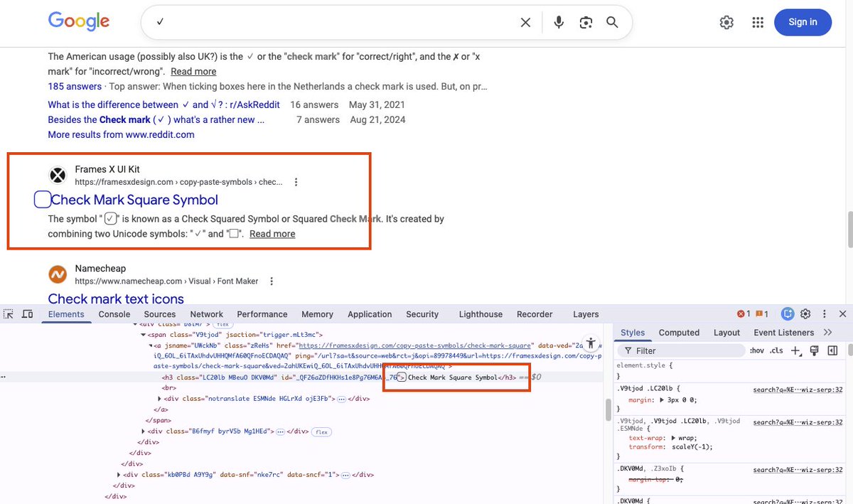Click the Google voice search microphone
Viewport: 853px width, 504px height.
click(559, 23)
